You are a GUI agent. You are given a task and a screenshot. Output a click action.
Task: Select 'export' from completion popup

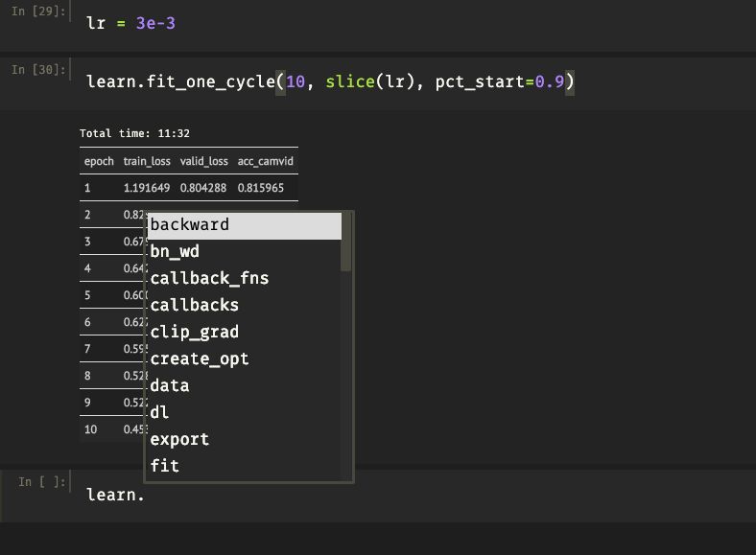(x=244, y=440)
